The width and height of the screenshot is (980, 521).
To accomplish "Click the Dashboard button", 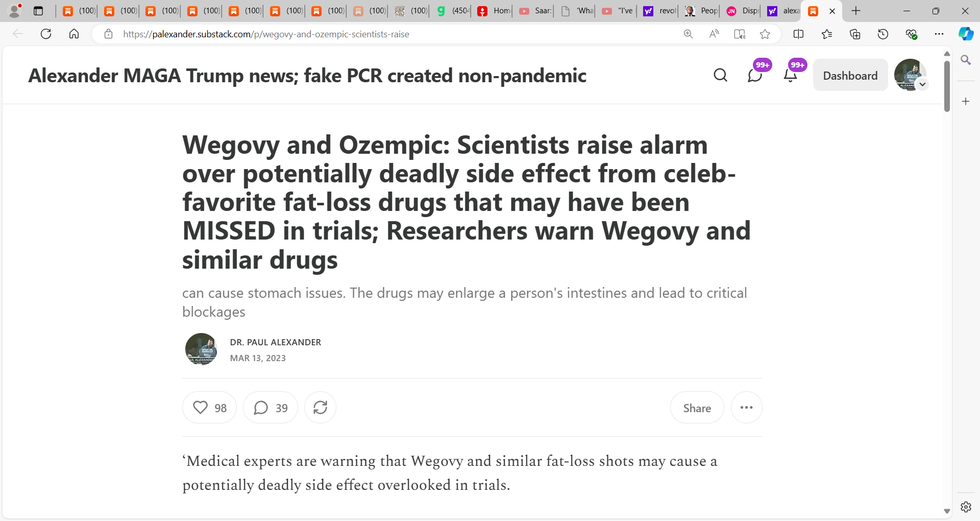I will tap(850, 75).
